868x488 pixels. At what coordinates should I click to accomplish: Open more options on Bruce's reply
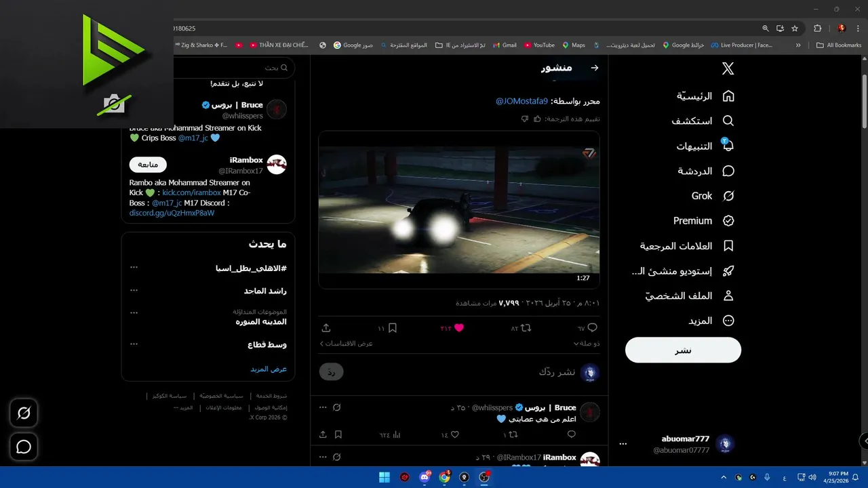point(323,407)
